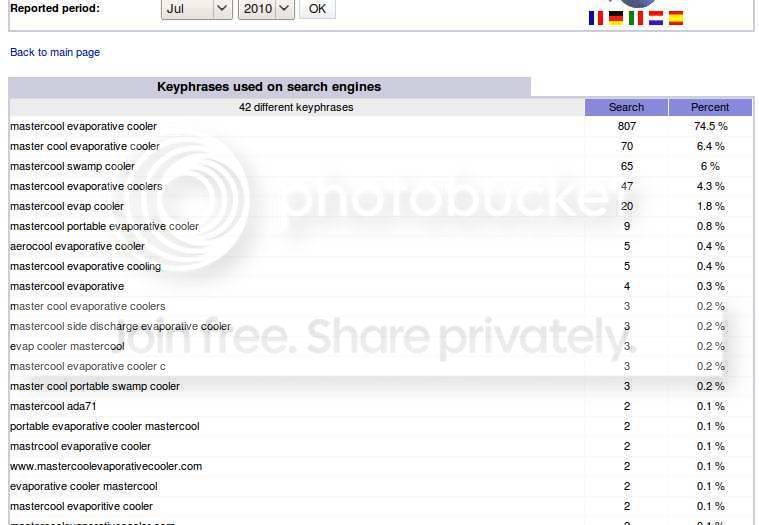Select the Italian flag language icon

tap(636, 18)
